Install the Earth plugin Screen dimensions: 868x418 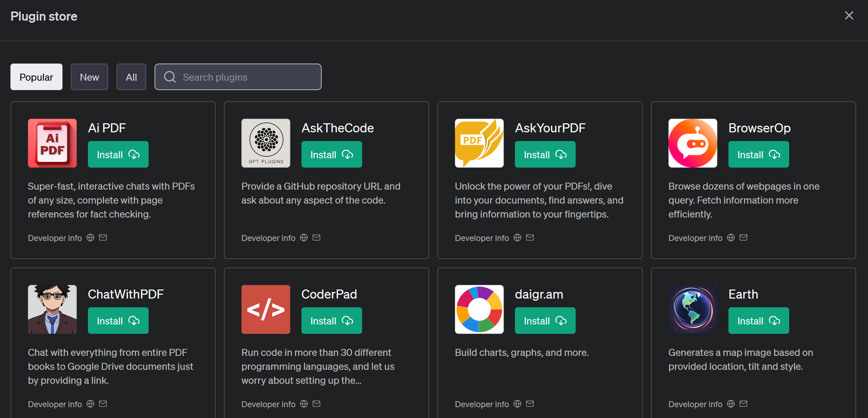click(759, 321)
